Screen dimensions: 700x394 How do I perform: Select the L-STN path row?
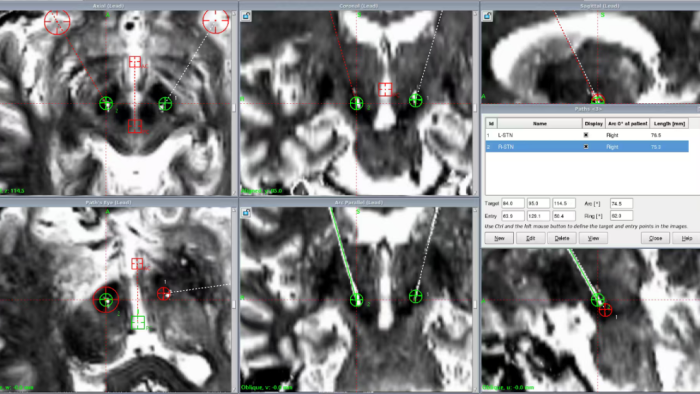[x=587, y=135]
